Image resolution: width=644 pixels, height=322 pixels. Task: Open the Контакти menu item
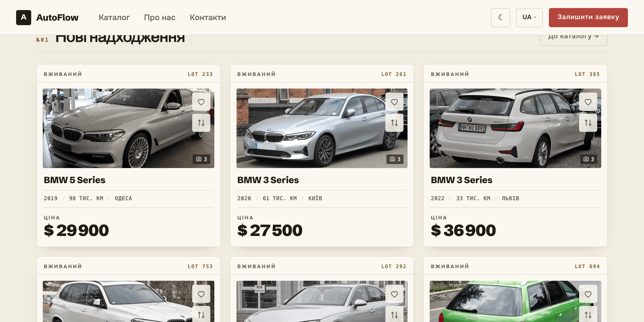click(x=208, y=18)
